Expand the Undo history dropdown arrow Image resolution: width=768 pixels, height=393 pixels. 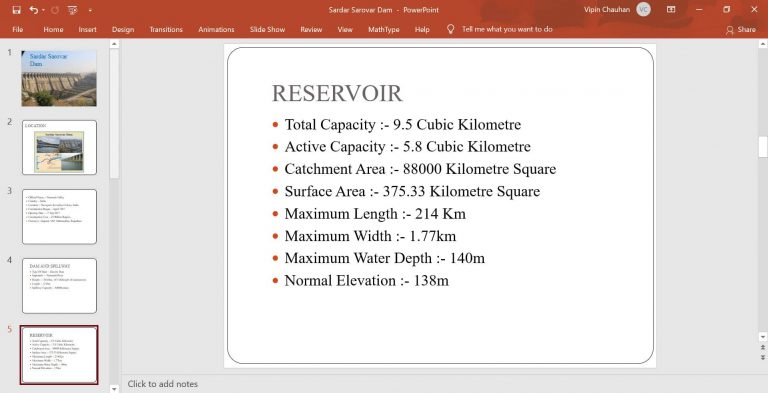click(43, 10)
